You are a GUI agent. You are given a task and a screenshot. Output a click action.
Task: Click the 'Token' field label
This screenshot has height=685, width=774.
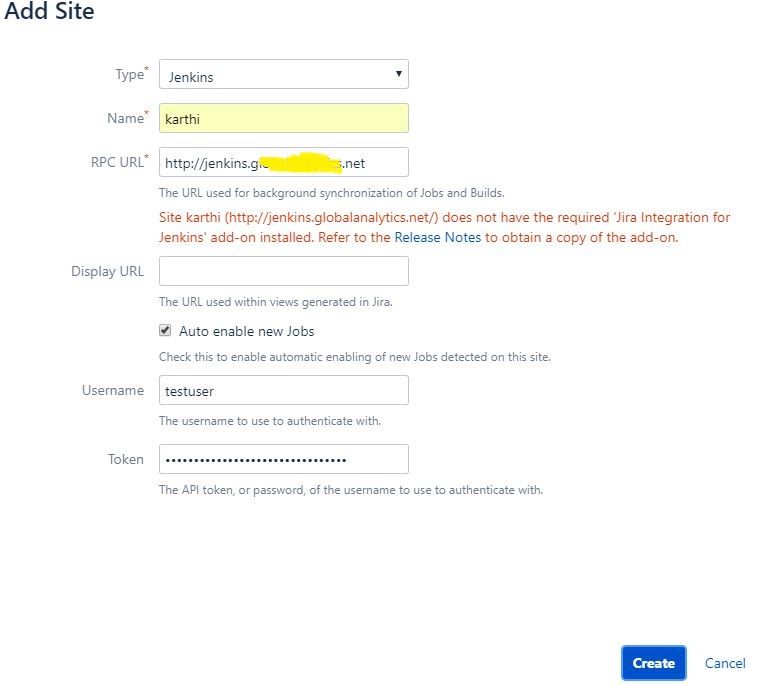126,459
